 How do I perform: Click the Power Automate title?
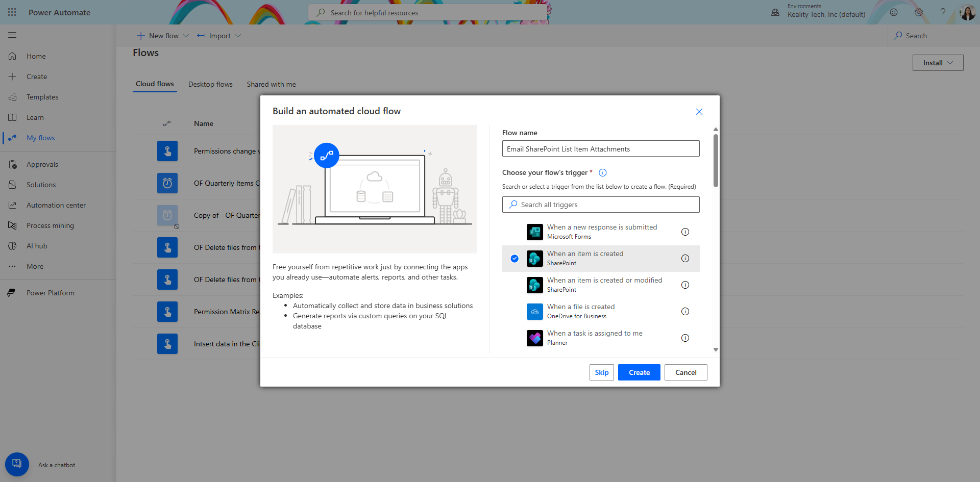[x=59, y=12]
